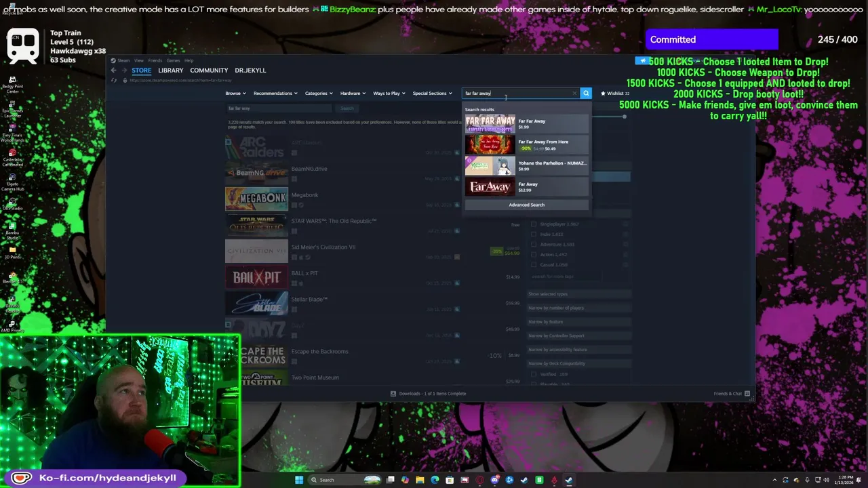Image resolution: width=868 pixels, height=488 pixels.
Task: Expand the Browse store dropdown
Action: (x=235, y=94)
